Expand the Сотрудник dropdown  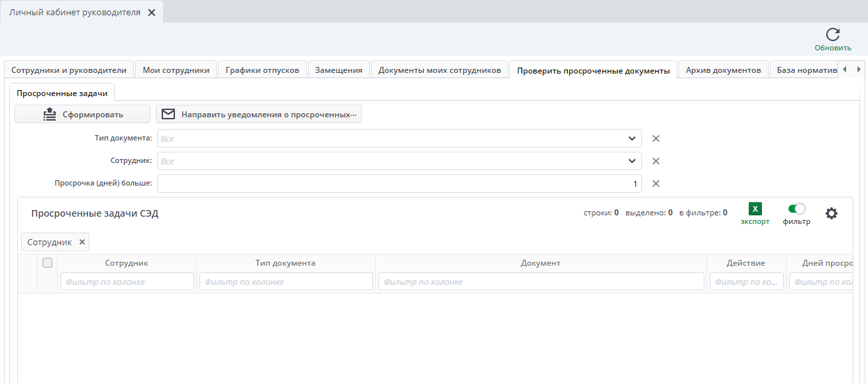(631, 161)
